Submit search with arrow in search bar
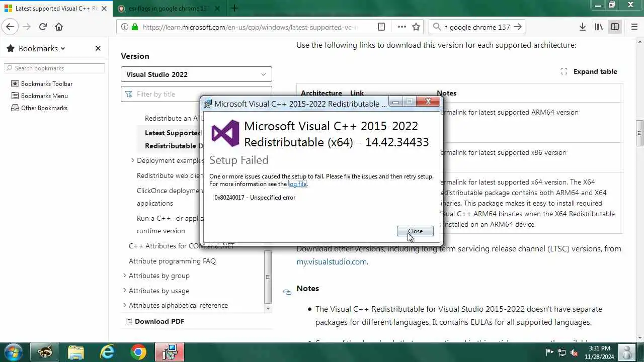The height and width of the screenshot is (362, 644). point(518,27)
